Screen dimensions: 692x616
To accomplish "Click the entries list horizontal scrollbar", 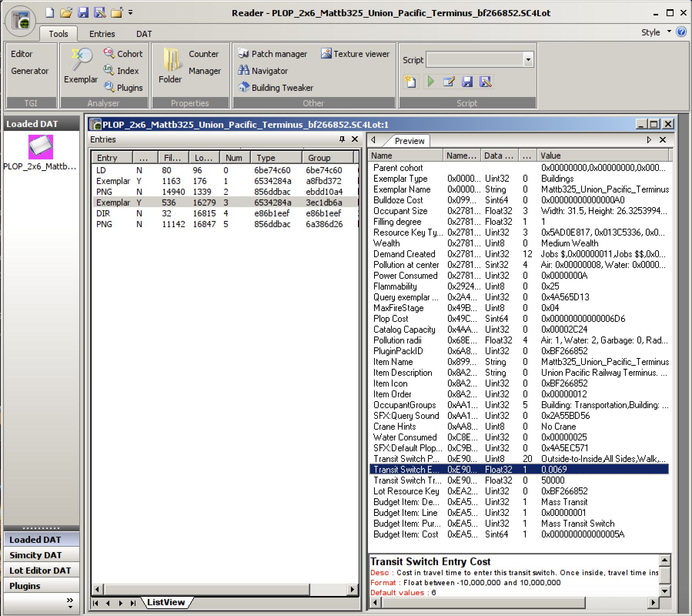I will click(224, 589).
